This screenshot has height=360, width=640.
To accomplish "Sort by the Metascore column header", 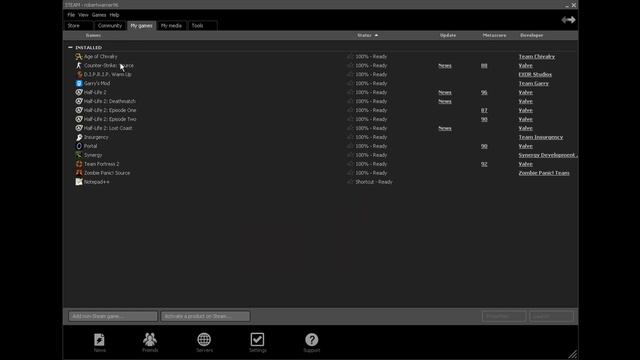I will pos(494,36).
